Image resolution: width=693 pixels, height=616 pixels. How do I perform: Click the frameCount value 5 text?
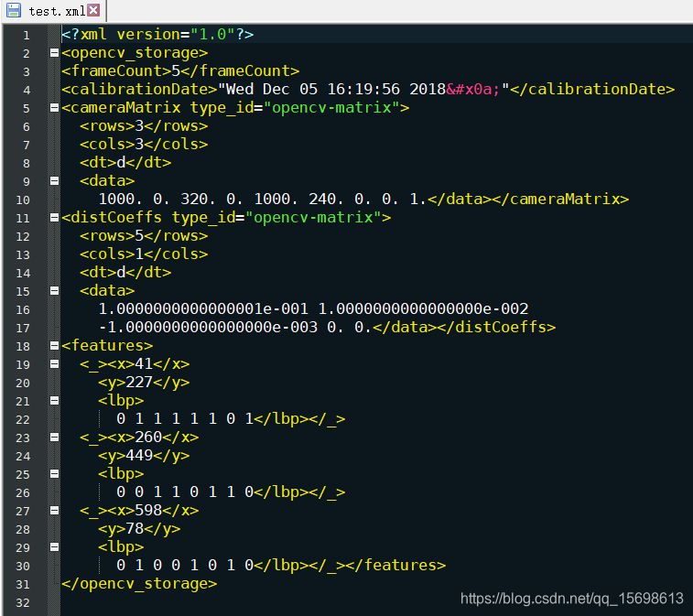tap(176, 70)
